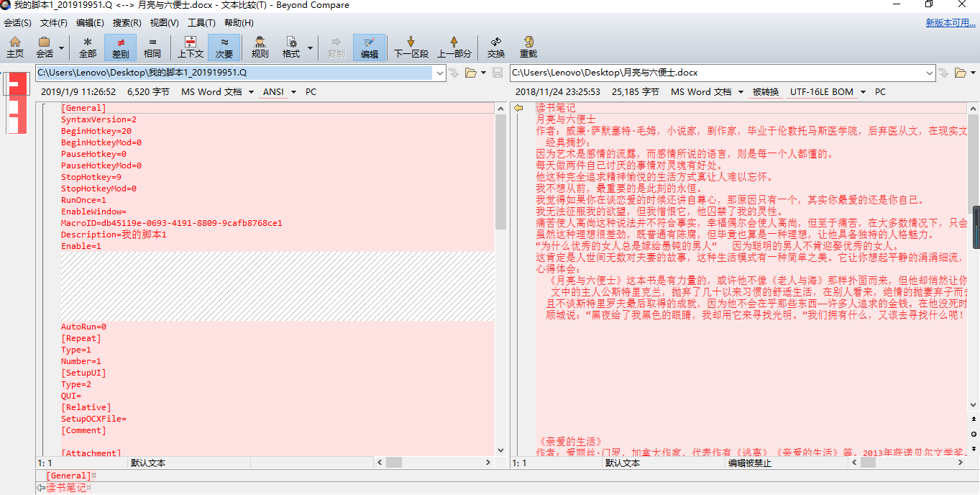Screen dimensions: 980x495
Task: Open the right browse folder dropdown arrow
Action: point(973,73)
